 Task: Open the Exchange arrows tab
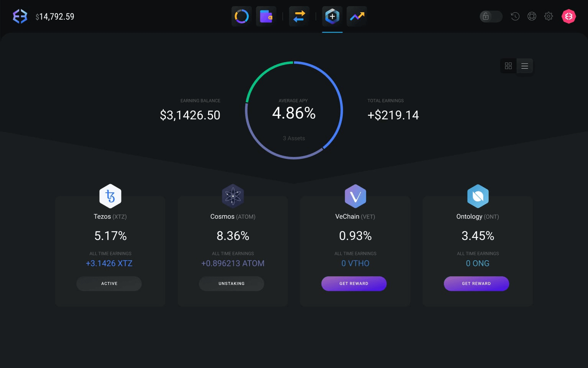[299, 17]
